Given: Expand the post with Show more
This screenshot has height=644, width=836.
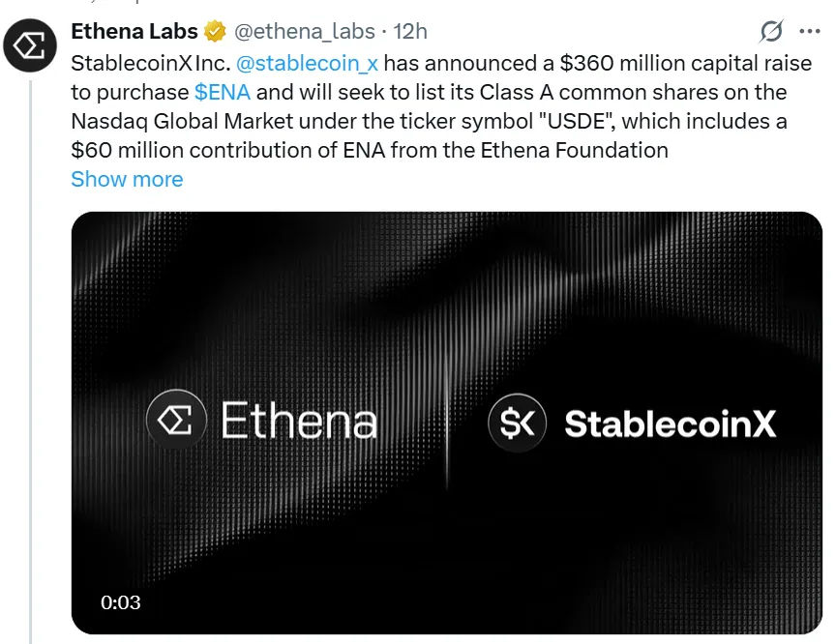Looking at the screenshot, I should (127, 179).
